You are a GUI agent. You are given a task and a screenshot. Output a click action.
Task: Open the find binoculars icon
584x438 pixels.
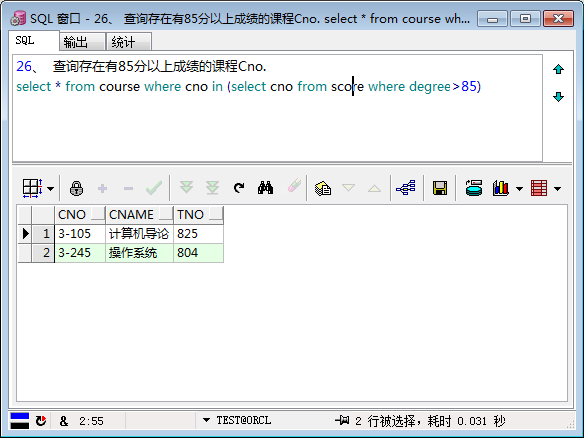(x=265, y=188)
